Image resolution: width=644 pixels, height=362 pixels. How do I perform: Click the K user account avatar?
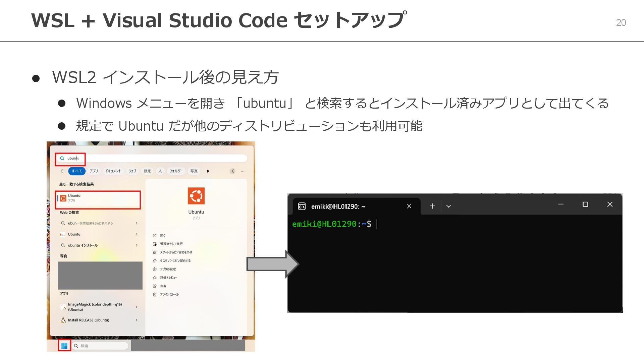[232, 171]
